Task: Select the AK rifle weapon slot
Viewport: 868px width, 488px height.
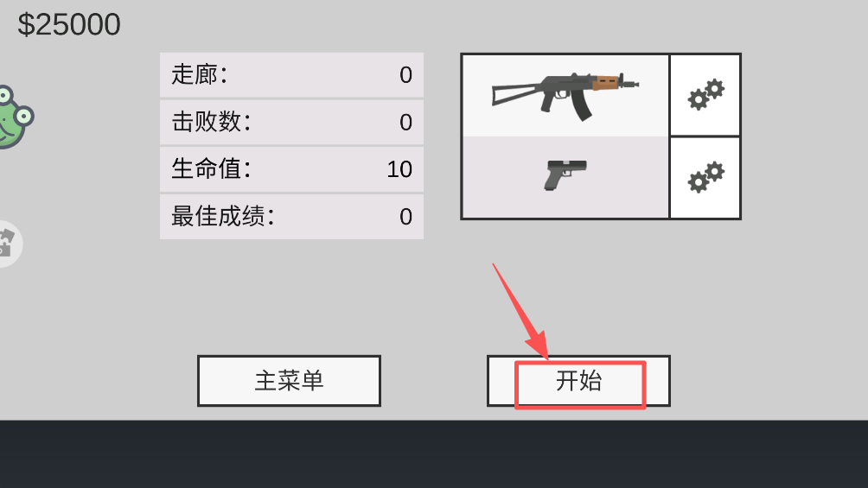Action: [x=565, y=95]
